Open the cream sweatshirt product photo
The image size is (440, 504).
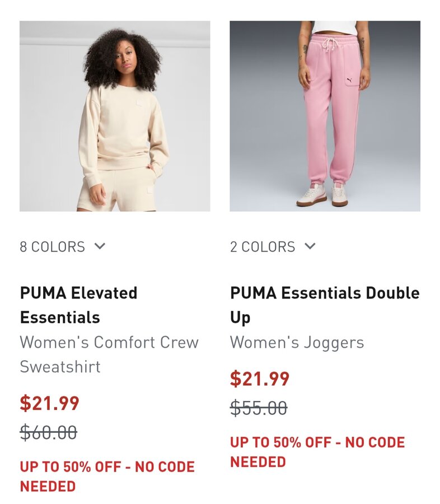[x=115, y=116]
